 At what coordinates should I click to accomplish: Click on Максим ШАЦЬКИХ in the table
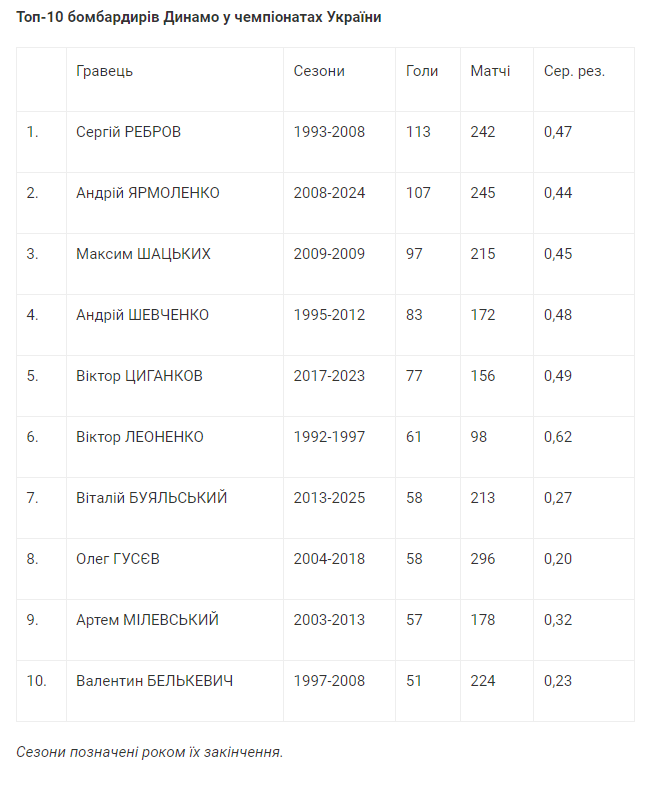coord(143,254)
